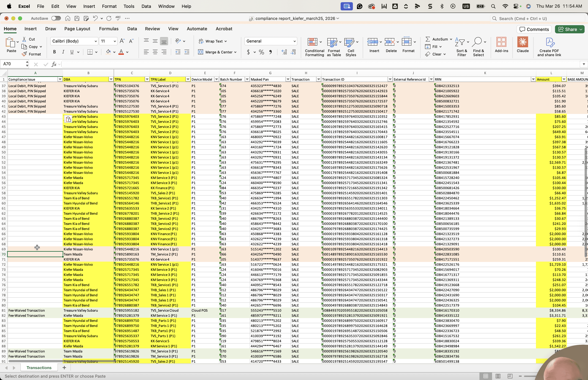Click the Save icon in quick toolbar
Screen dimensions: 588x380
pos(77,18)
